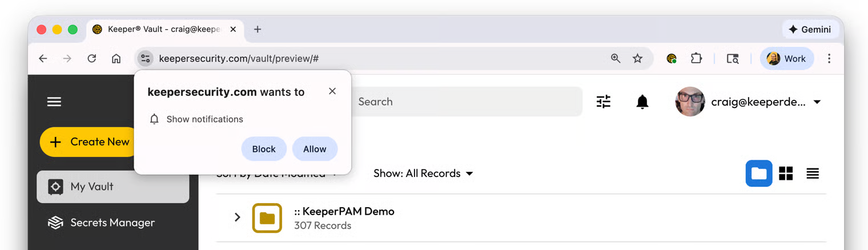
Task: Expand the KeeperPAM Demo folder
Action: point(238,217)
